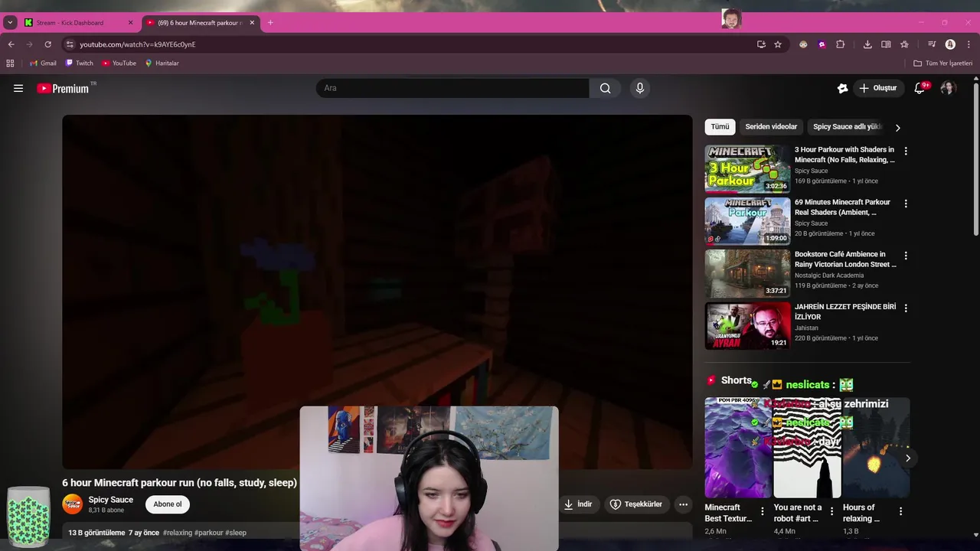
Task: Open the YouTube account avatar menu
Action: coord(948,88)
